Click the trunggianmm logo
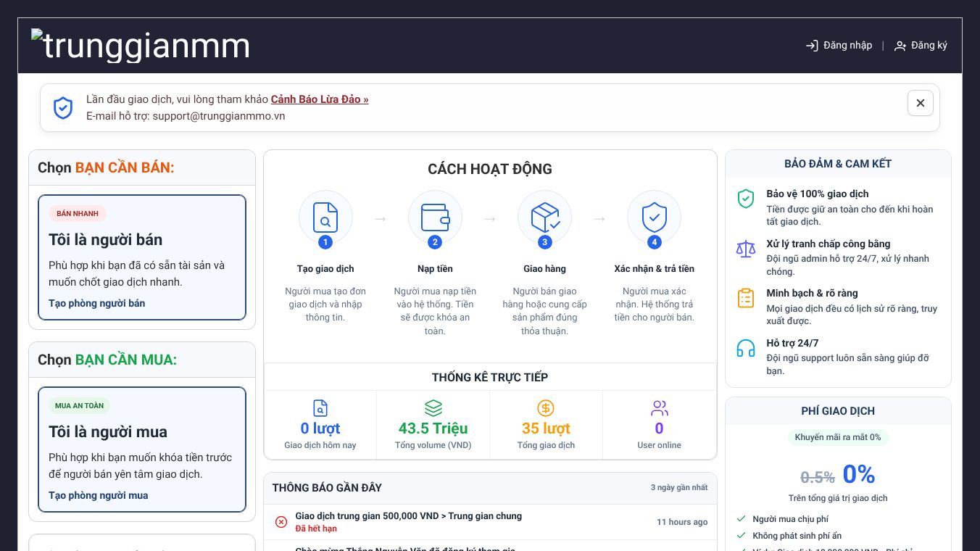Screen dimensions: 980x551 click(x=141, y=46)
